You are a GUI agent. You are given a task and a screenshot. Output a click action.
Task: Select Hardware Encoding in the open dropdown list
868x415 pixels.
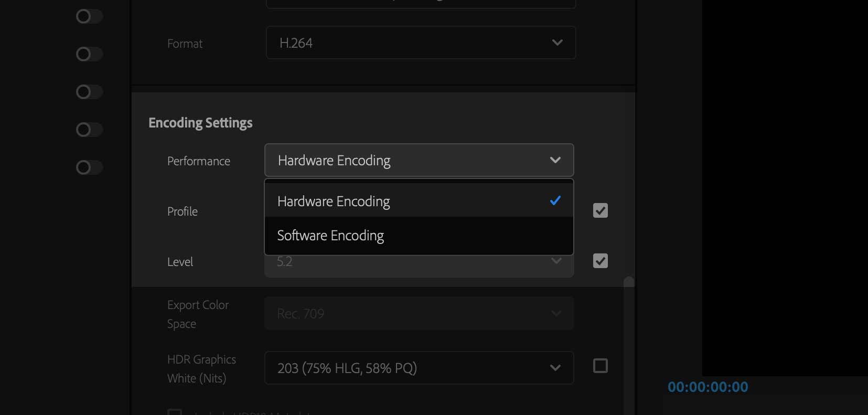334,201
